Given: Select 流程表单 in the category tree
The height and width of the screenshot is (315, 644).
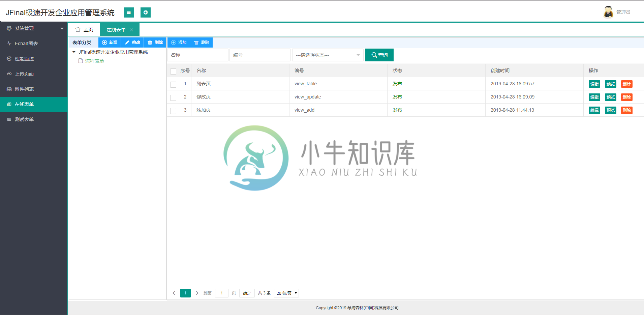Looking at the screenshot, I should pos(95,61).
